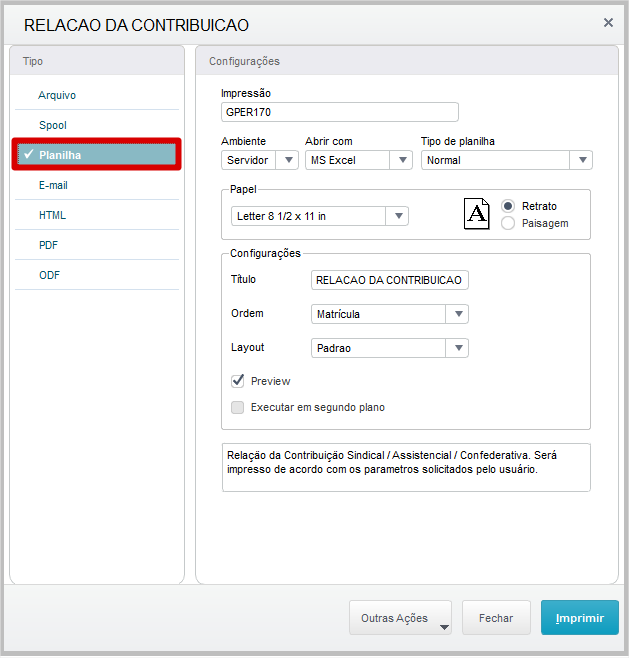Toggle the Preview checkbox
The width and height of the screenshot is (629, 658).
click(x=238, y=381)
